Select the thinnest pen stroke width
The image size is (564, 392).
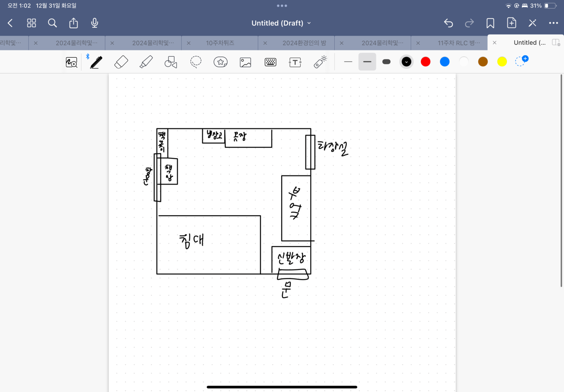pos(348,62)
